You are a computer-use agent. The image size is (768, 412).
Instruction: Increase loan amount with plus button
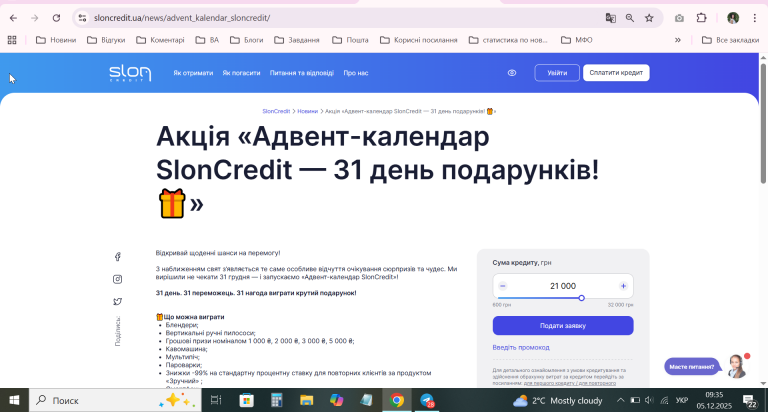point(623,286)
